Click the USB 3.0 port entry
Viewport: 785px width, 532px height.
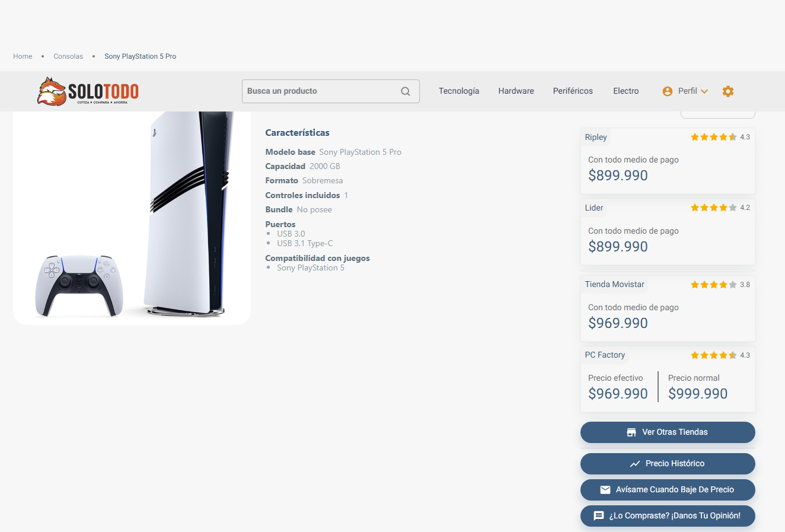[x=291, y=234]
